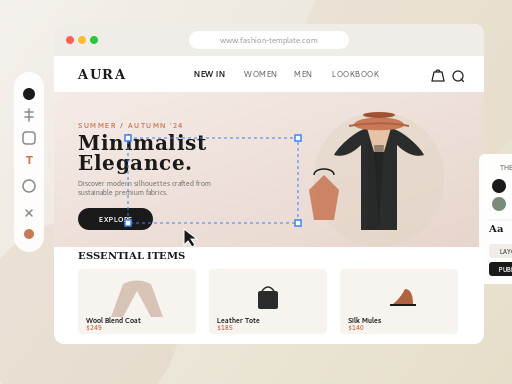Click the bottom-right selection handle
Viewport: 512px width, 384px height.
click(x=298, y=223)
